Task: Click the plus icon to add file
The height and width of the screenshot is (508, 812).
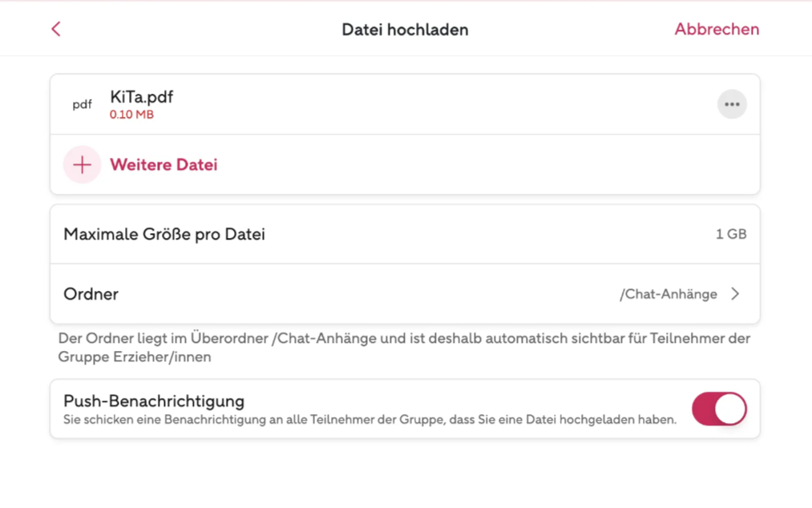Action: (82, 165)
